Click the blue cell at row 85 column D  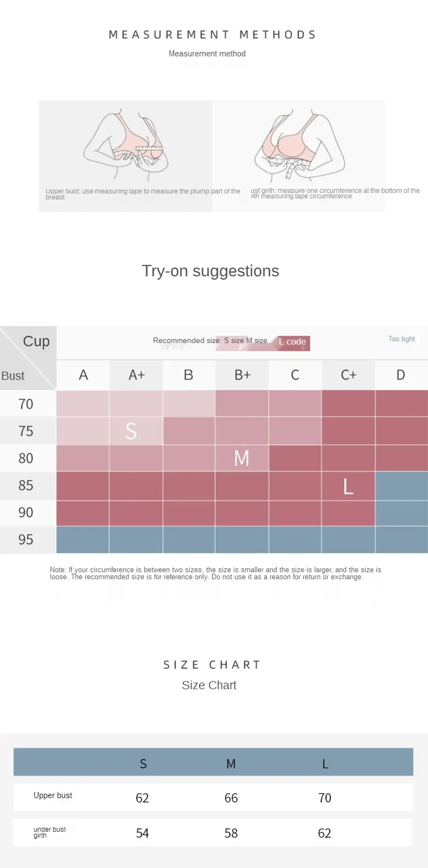(x=402, y=486)
